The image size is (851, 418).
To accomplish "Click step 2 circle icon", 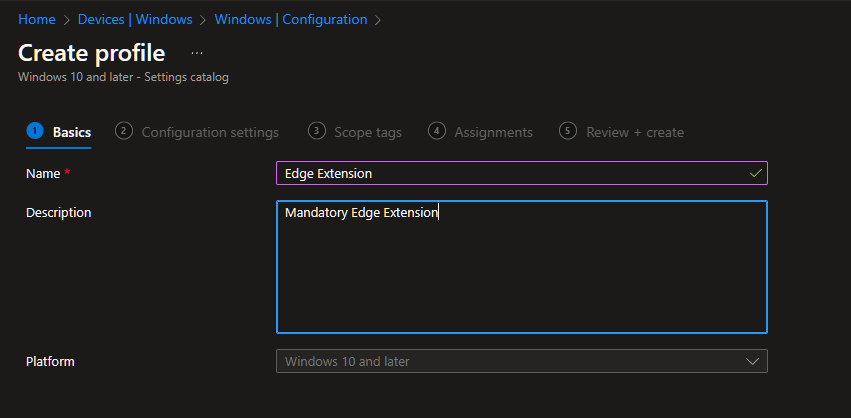I will tap(124, 131).
